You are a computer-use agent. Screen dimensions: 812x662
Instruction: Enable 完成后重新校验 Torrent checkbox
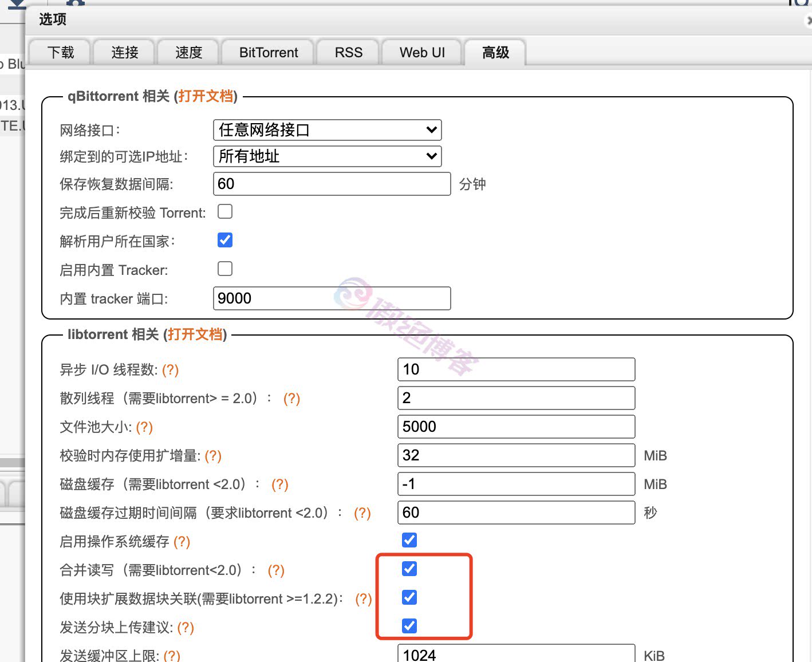point(224,211)
